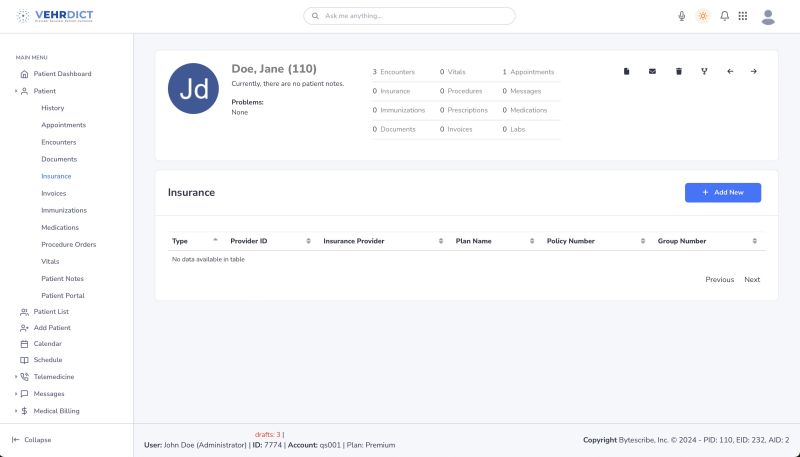Viewport: 800px width, 457px height.
Task: Collapse the Patient submenu arrow
Action: (x=16, y=91)
